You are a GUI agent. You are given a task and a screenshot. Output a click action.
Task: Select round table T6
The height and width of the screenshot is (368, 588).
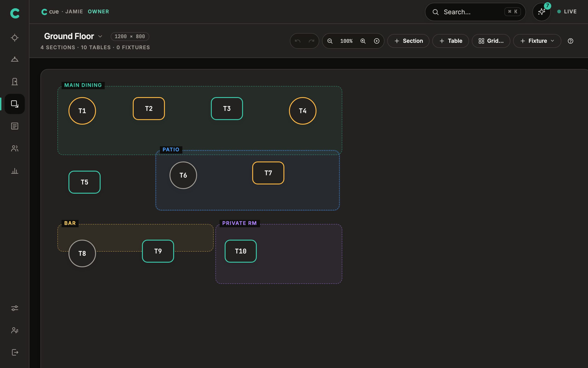(x=183, y=175)
